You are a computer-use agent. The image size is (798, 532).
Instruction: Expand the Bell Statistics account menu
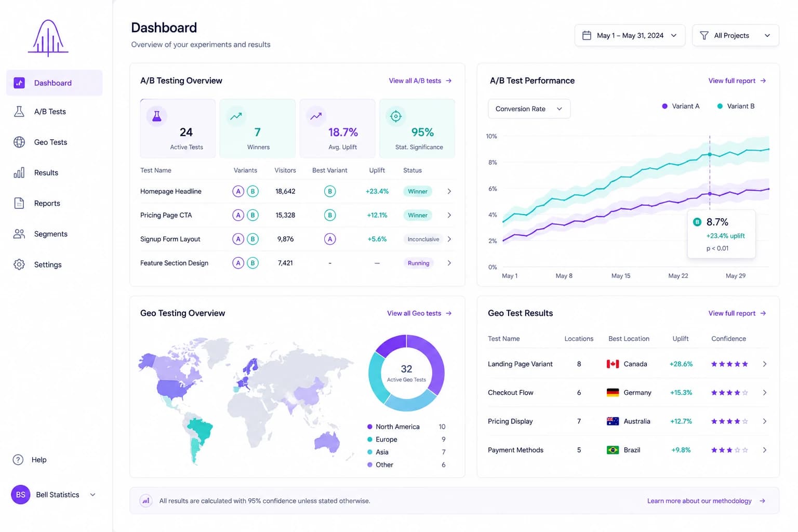coord(93,495)
